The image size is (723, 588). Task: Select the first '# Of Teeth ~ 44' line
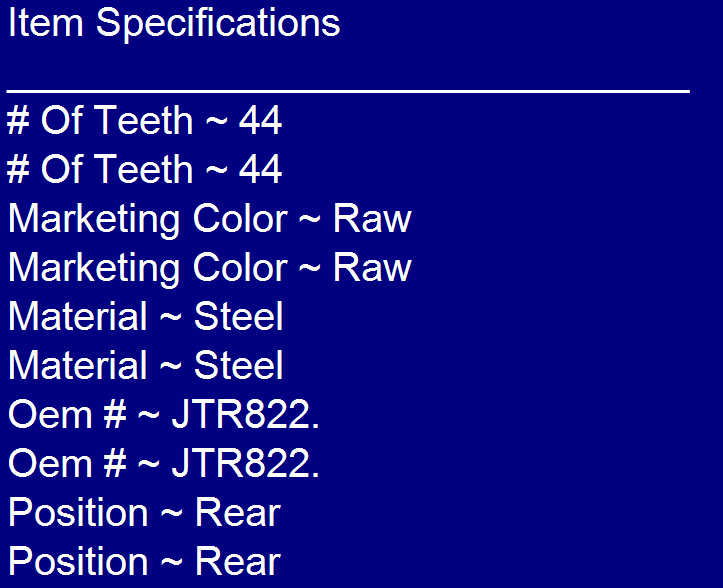tap(144, 120)
